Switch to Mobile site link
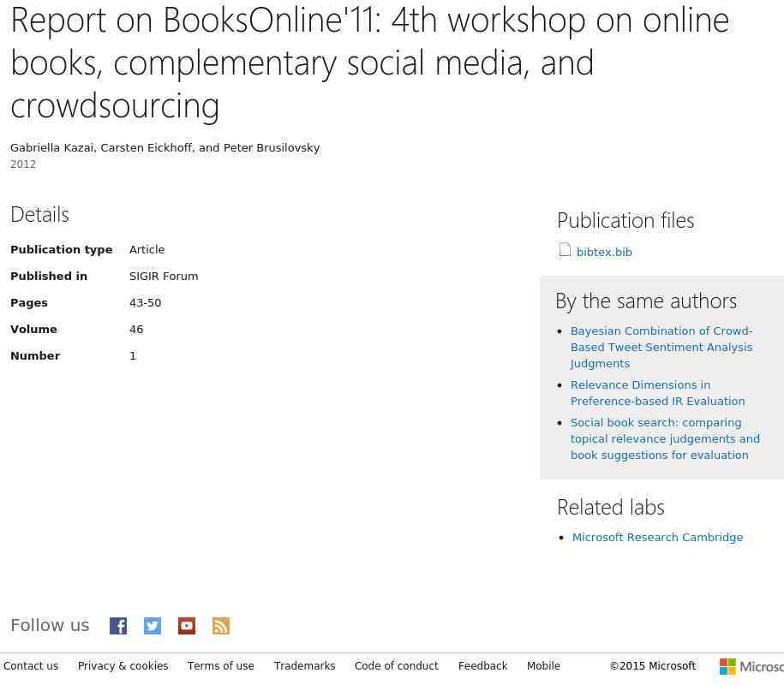 click(x=543, y=666)
